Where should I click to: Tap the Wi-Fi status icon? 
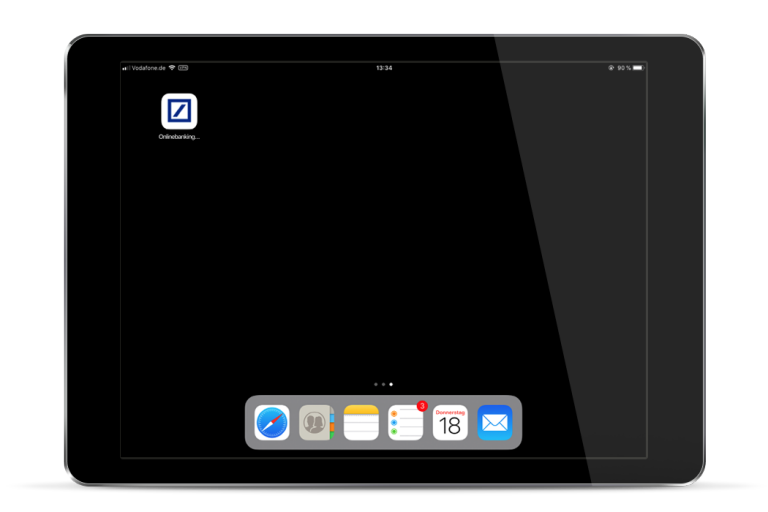172,68
